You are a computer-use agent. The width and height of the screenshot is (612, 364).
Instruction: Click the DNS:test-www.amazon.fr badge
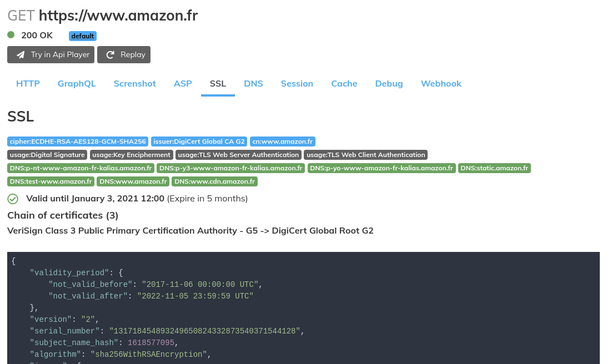pos(51,181)
